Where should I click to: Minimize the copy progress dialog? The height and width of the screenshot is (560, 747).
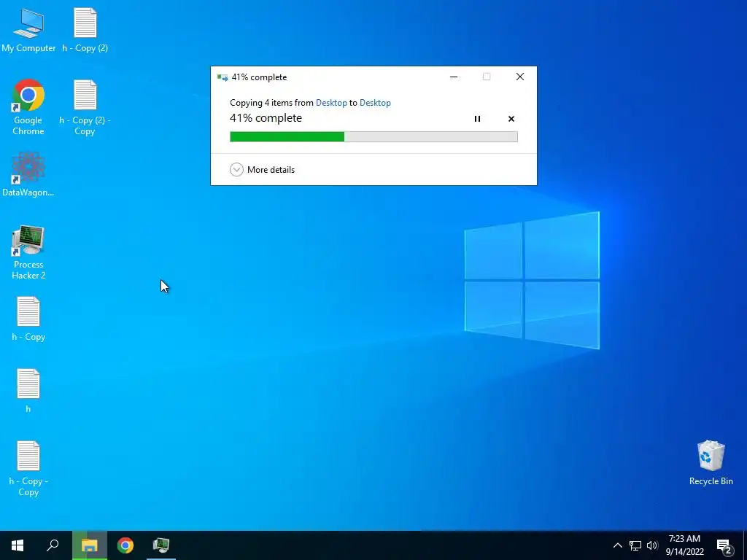pos(454,77)
